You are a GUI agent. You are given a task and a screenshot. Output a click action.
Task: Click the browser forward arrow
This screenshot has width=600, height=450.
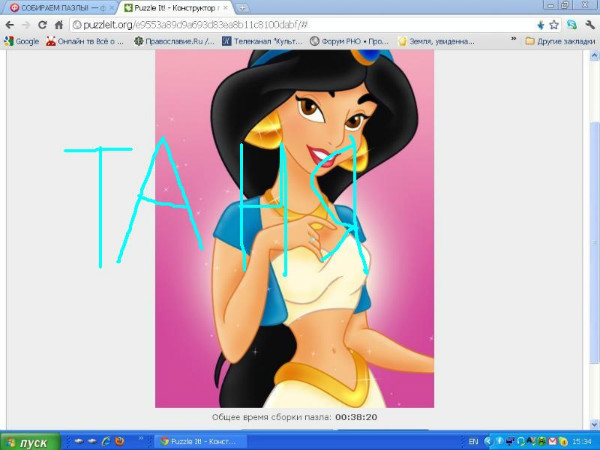(25, 24)
